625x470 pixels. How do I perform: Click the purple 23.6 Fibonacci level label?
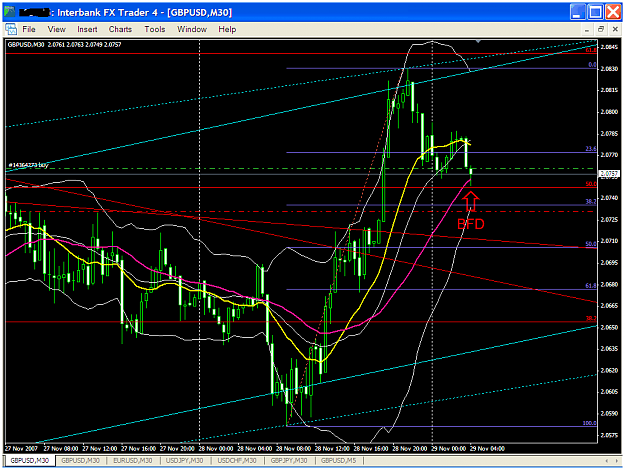pyautogui.click(x=591, y=149)
